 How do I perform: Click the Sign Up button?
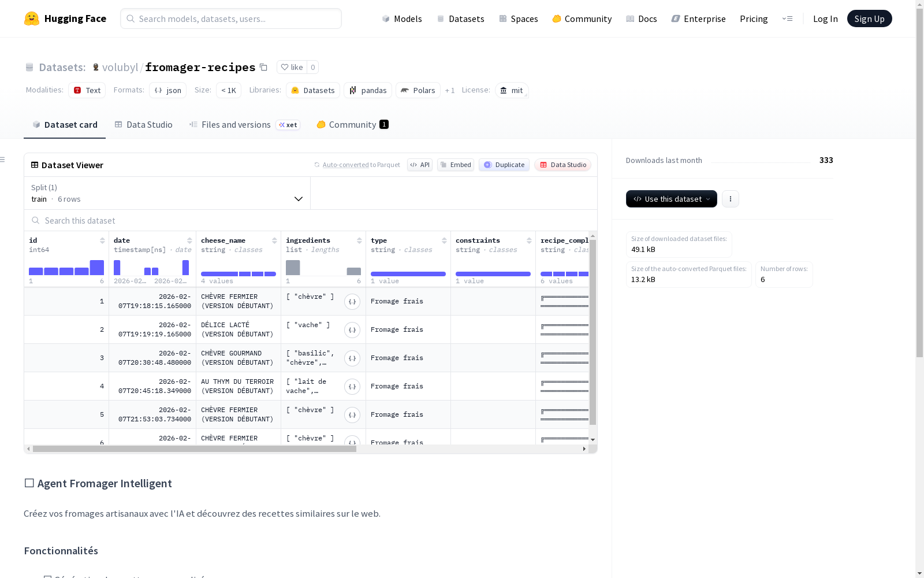tap(870, 18)
